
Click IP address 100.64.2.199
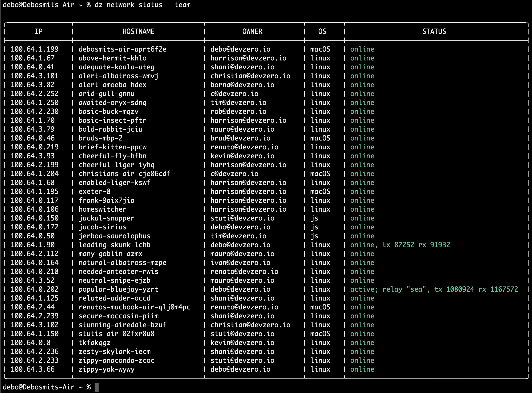point(34,165)
